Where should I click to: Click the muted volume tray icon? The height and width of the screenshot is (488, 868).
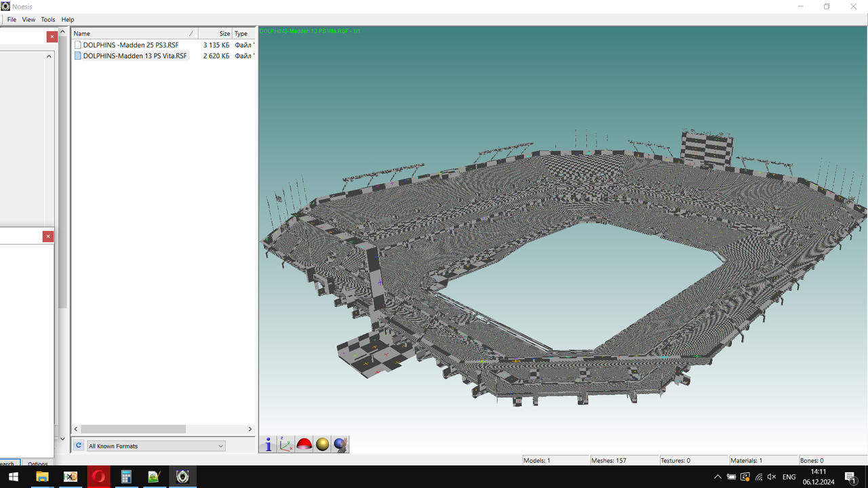pyautogui.click(x=772, y=477)
